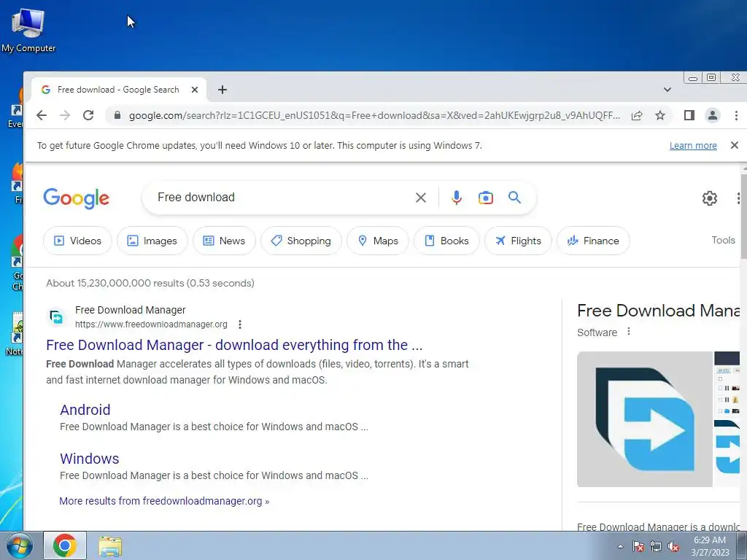The image size is (747, 560).
Task: Dismiss the Windows 7 update notice bar
Action: [734, 145]
